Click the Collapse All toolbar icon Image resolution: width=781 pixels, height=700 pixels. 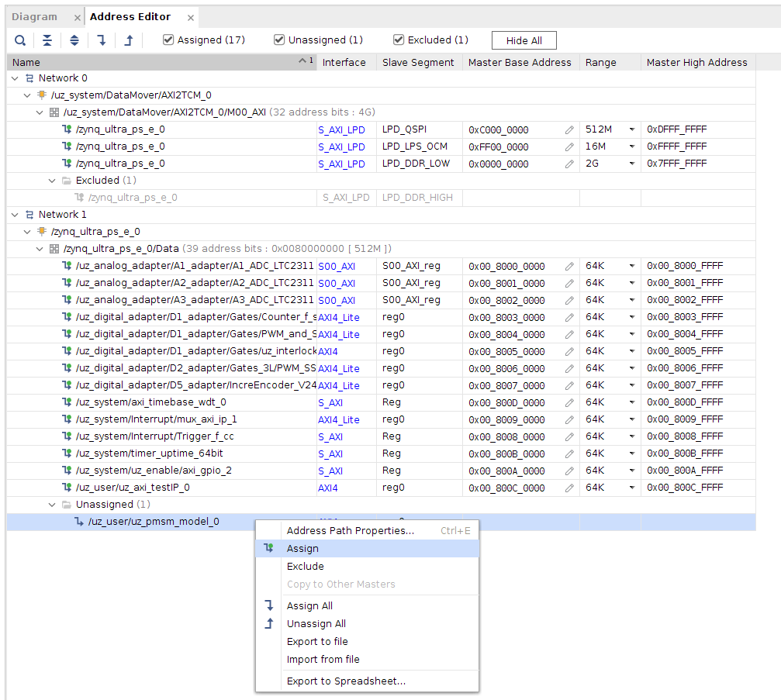(47, 40)
